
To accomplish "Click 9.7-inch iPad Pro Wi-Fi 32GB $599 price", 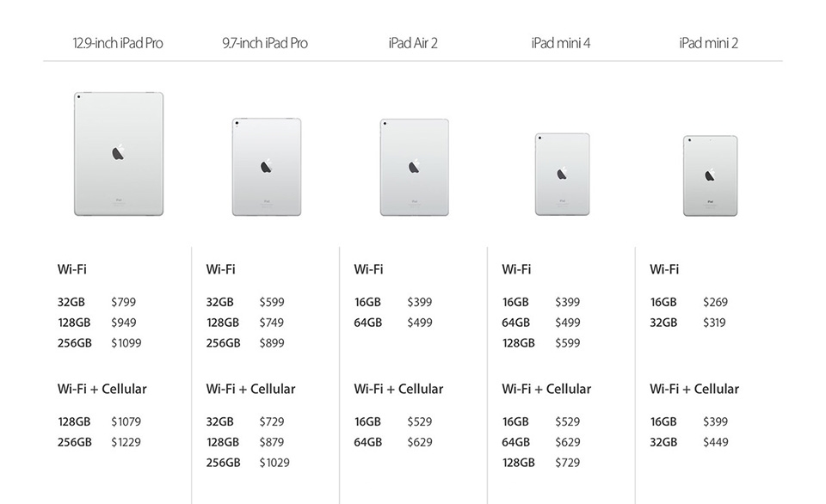I will point(271,302).
